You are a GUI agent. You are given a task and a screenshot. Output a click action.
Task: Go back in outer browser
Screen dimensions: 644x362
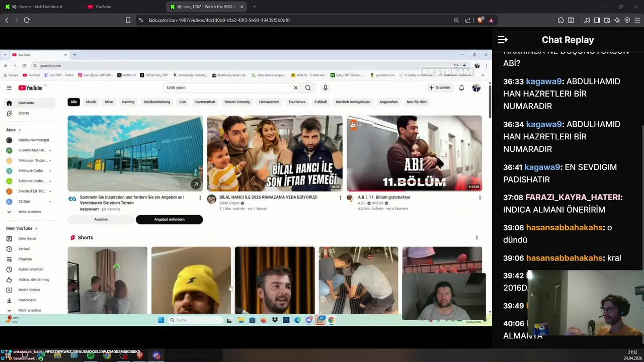(7, 20)
